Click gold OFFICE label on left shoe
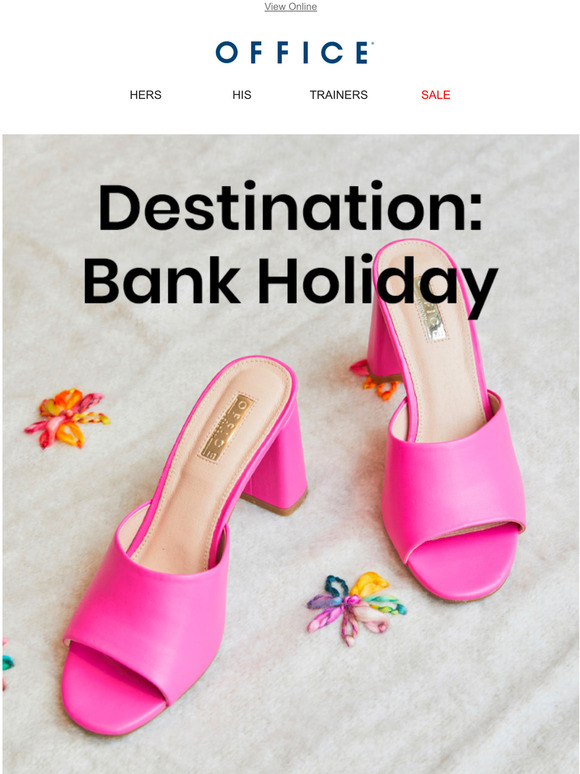Image resolution: width=580 pixels, height=774 pixels. 227,427
